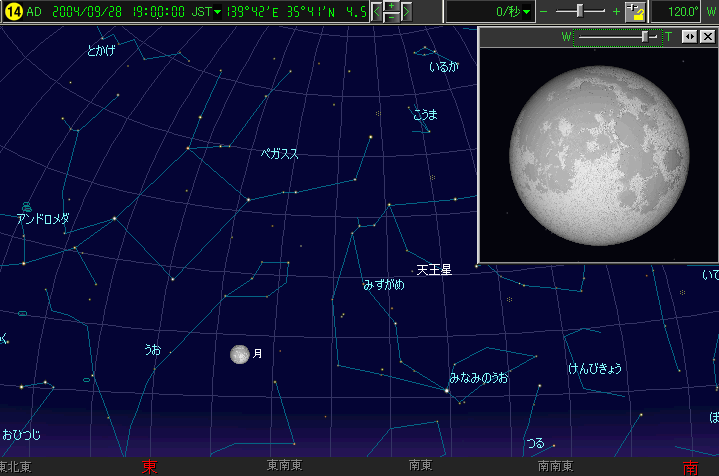
Task: Click the yellow moon age 14 icon
Action: [x=13, y=12]
